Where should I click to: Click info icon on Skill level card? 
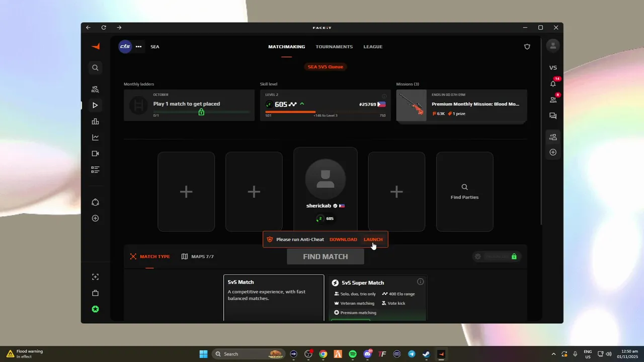click(x=384, y=96)
